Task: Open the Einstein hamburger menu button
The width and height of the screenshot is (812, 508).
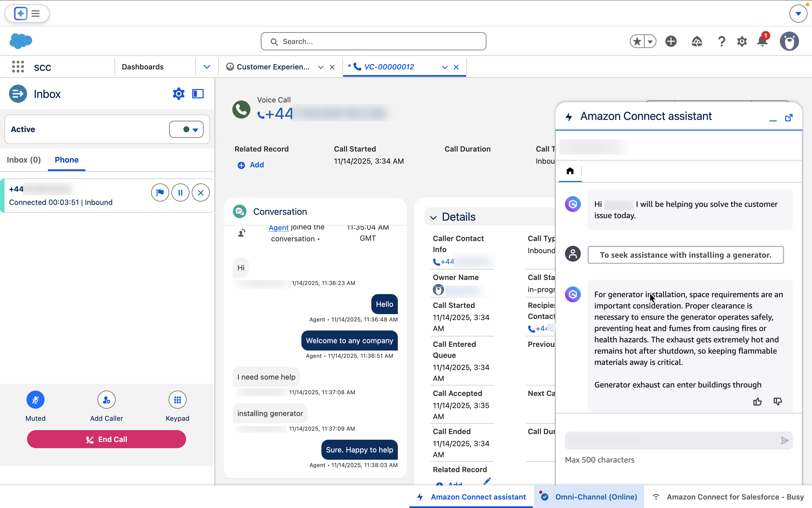Action: (x=36, y=14)
